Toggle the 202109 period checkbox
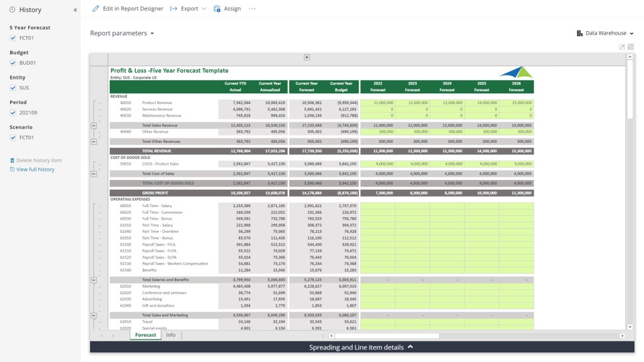The width and height of the screenshot is (644, 362). (x=13, y=113)
